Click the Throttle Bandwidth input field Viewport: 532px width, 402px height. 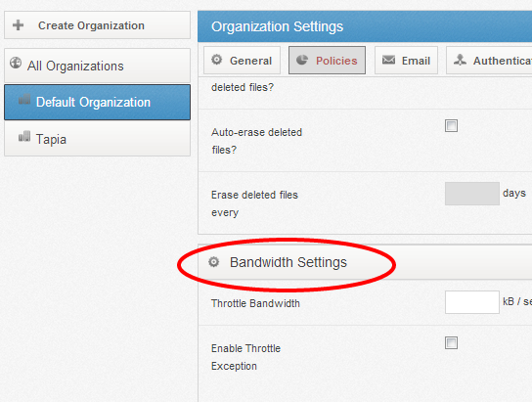click(x=472, y=302)
